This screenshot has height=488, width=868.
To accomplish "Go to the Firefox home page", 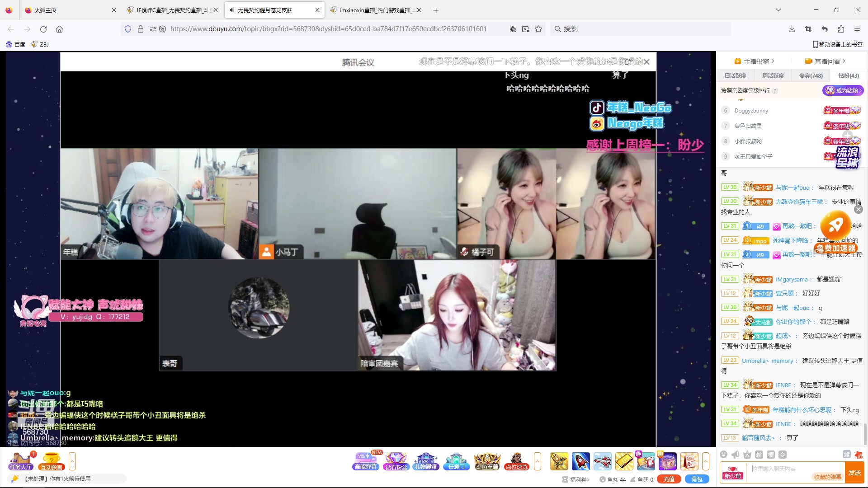I will click(59, 29).
